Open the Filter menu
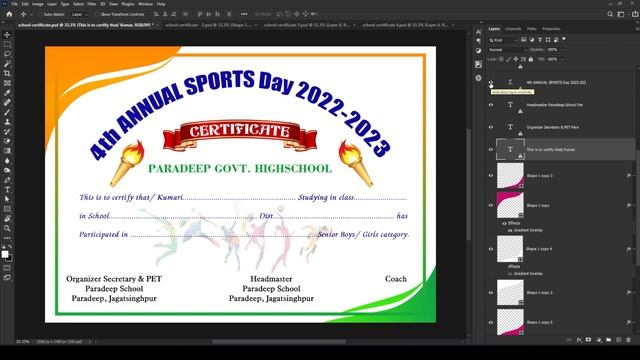Screen dimensions: 640x360 (92, 4)
